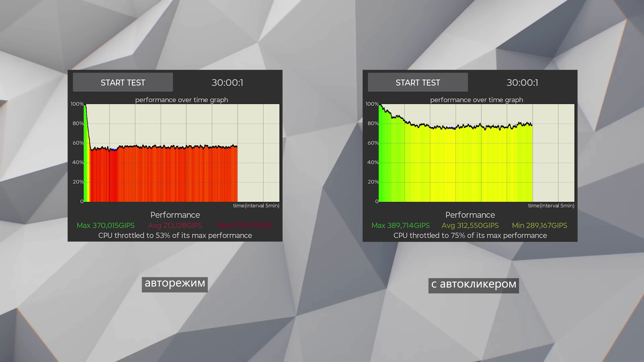Select Min 289,167GIPS value
This screenshot has width=644, height=362.
pyautogui.click(x=540, y=225)
